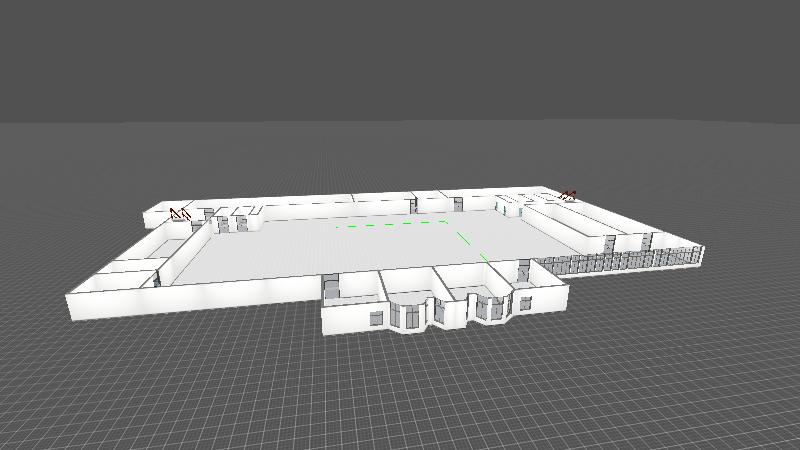
Task: Click the door left of the left bay window
Action: [x=375, y=318]
